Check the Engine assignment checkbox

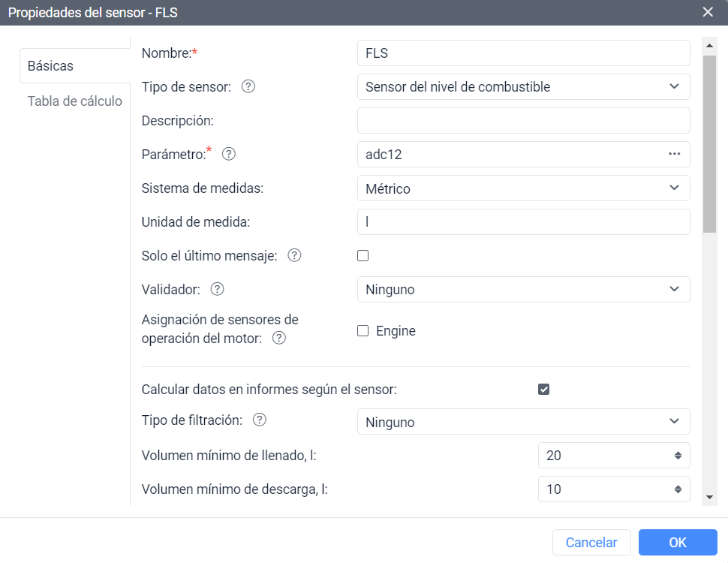click(362, 330)
